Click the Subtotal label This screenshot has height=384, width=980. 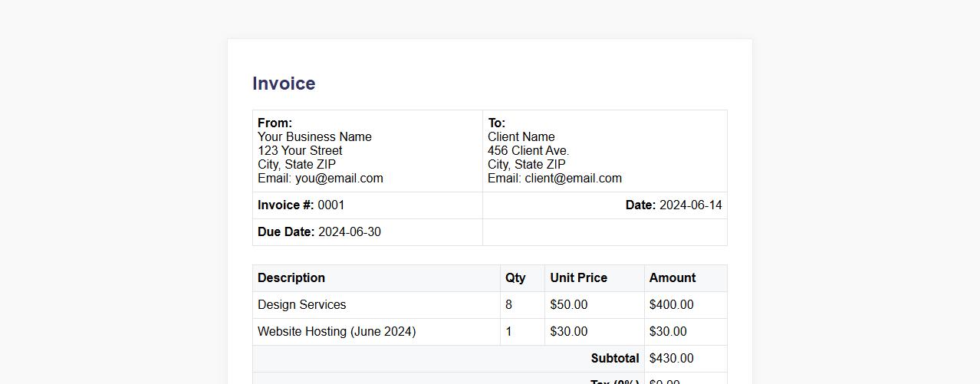pyautogui.click(x=615, y=359)
